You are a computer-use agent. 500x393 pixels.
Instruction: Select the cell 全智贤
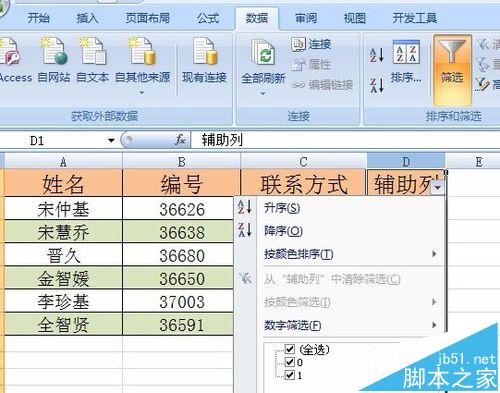tap(63, 324)
